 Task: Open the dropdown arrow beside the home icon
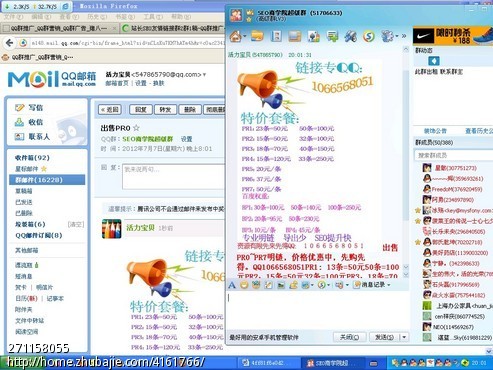coord(245,36)
